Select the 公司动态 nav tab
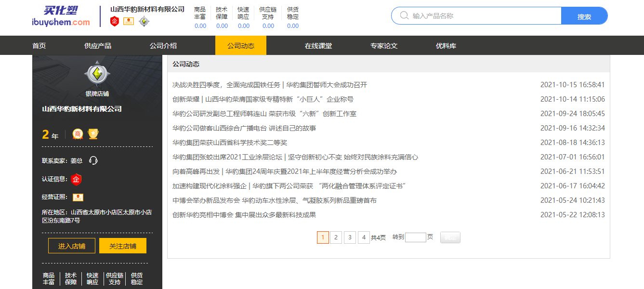The width and height of the screenshot is (644, 289). point(241,46)
